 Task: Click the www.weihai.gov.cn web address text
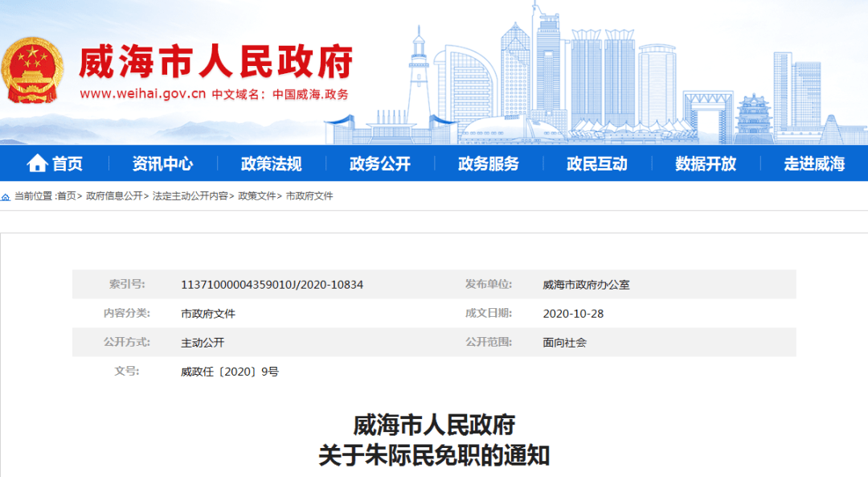(x=143, y=94)
